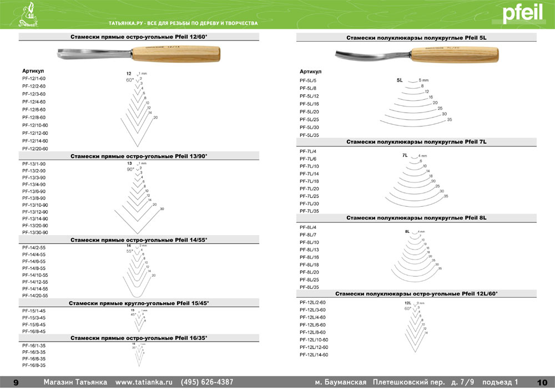The width and height of the screenshot is (555, 392).
Task: Click the straight V-chisel photo under Pfeil 12/60°
Action: coord(139,54)
